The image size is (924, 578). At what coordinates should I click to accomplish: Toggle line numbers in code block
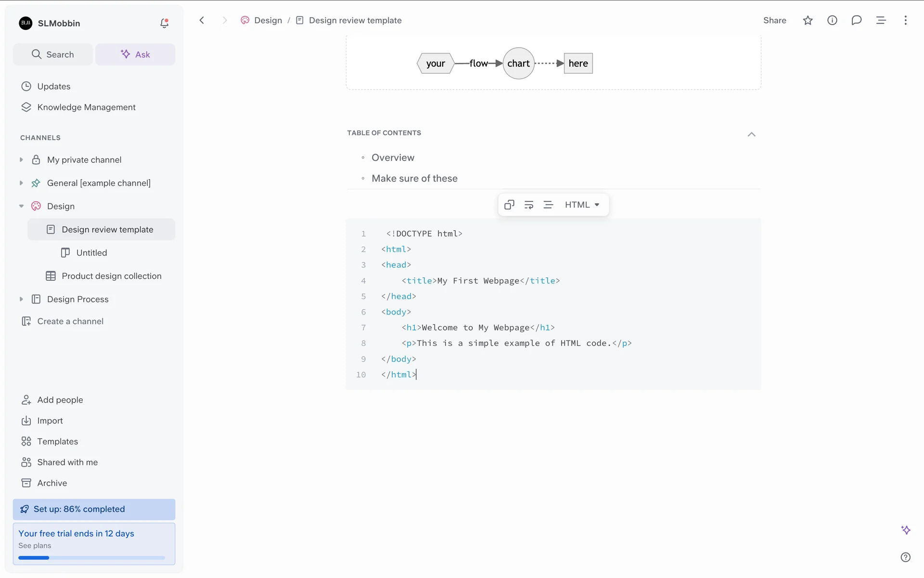[x=548, y=205]
